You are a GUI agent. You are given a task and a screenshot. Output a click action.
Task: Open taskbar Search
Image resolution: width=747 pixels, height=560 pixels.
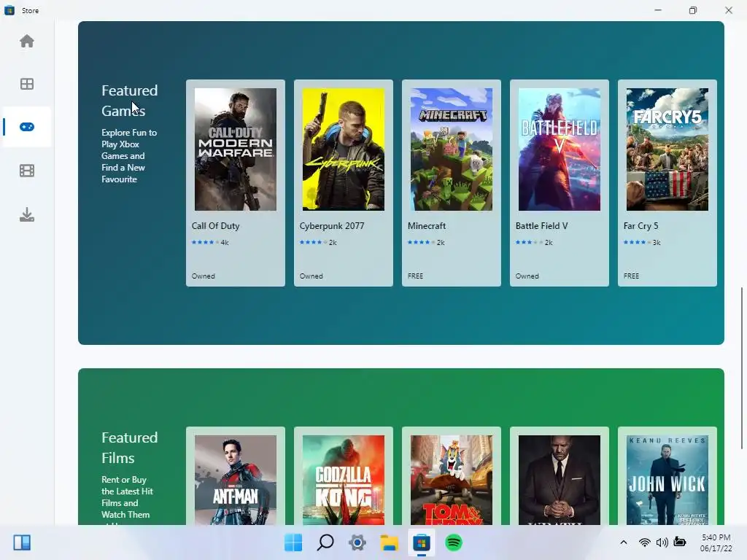coord(325,542)
